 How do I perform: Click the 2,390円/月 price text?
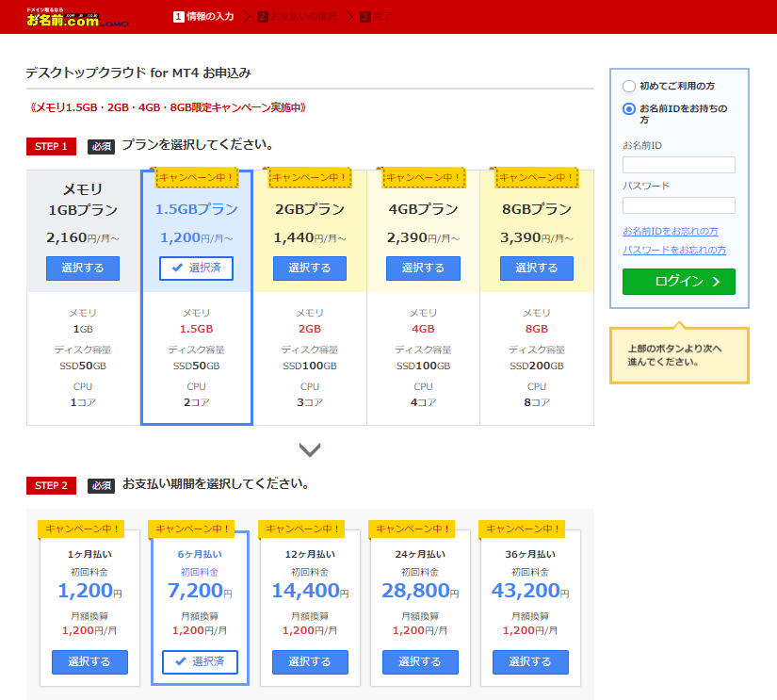[423, 238]
